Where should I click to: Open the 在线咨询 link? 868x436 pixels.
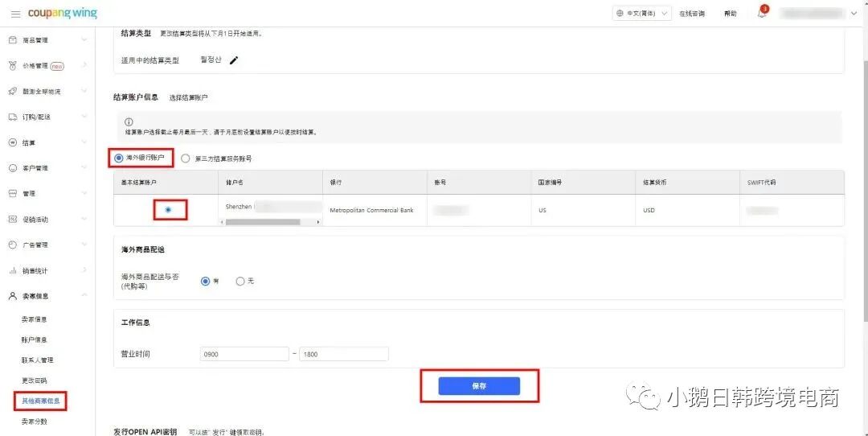click(692, 14)
